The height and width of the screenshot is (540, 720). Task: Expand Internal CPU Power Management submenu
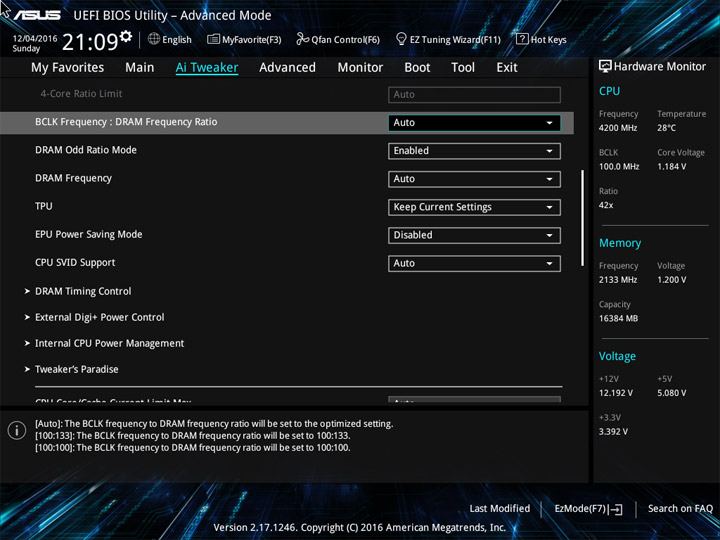pos(109,343)
